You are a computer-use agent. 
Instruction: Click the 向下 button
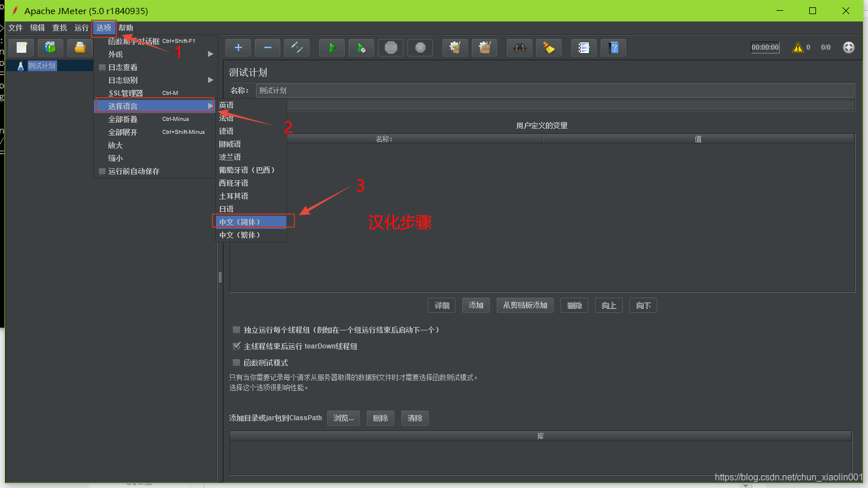[643, 306]
